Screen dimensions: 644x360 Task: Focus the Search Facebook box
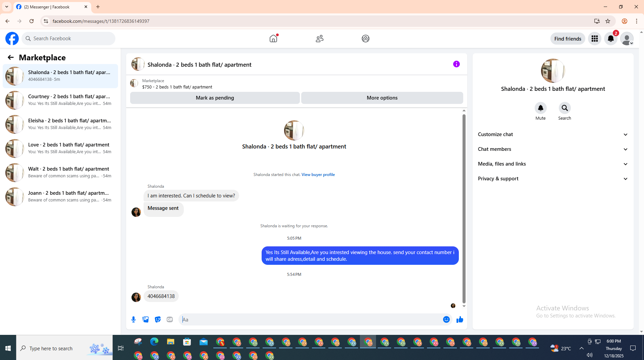(x=68, y=39)
